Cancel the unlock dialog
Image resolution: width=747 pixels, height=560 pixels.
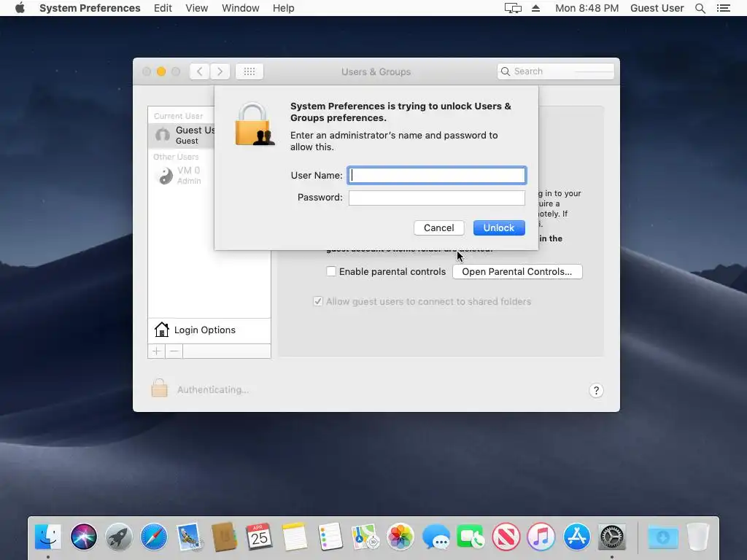(438, 227)
